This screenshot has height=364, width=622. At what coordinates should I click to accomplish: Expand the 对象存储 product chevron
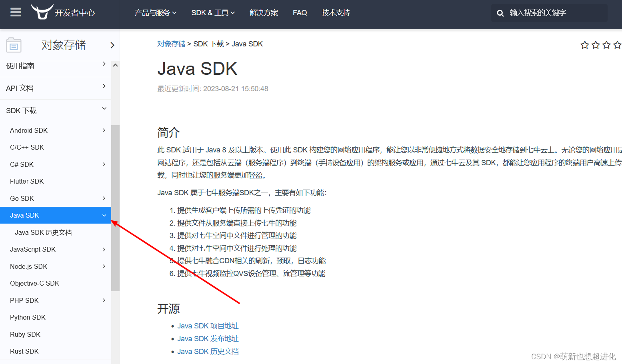(x=112, y=45)
